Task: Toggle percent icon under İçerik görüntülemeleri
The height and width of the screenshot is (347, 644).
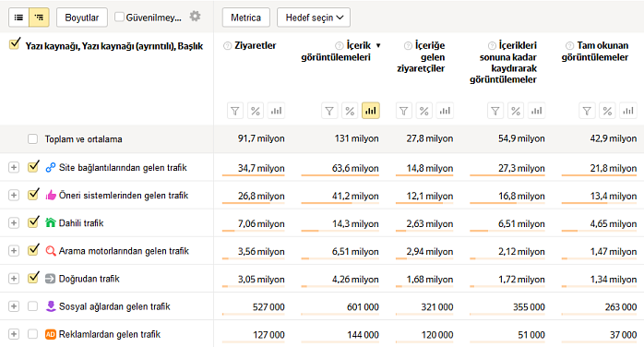Action: pyautogui.click(x=350, y=111)
